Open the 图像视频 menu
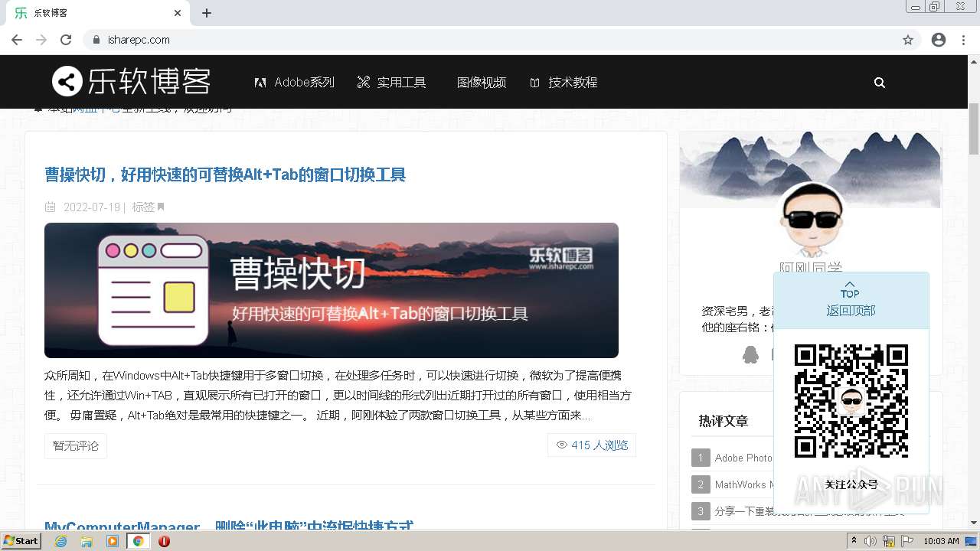This screenshot has width=980, height=551. (x=482, y=82)
